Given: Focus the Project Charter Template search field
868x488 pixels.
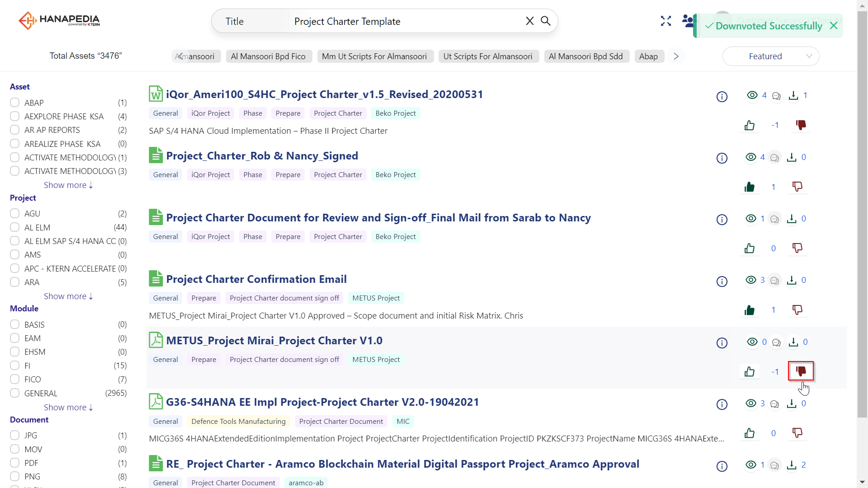Looking at the screenshot, I should 405,21.
